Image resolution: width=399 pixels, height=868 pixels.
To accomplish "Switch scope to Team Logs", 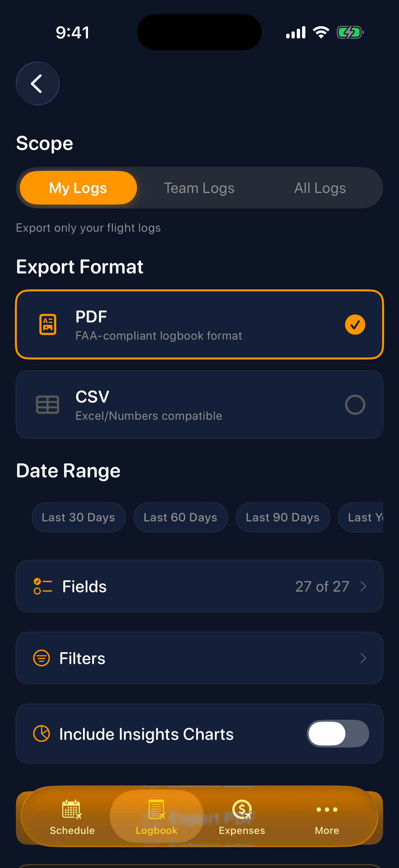I will pyautogui.click(x=199, y=188).
